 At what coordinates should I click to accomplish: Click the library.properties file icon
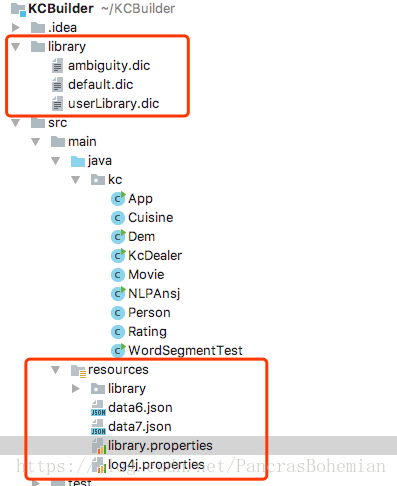point(99,446)
